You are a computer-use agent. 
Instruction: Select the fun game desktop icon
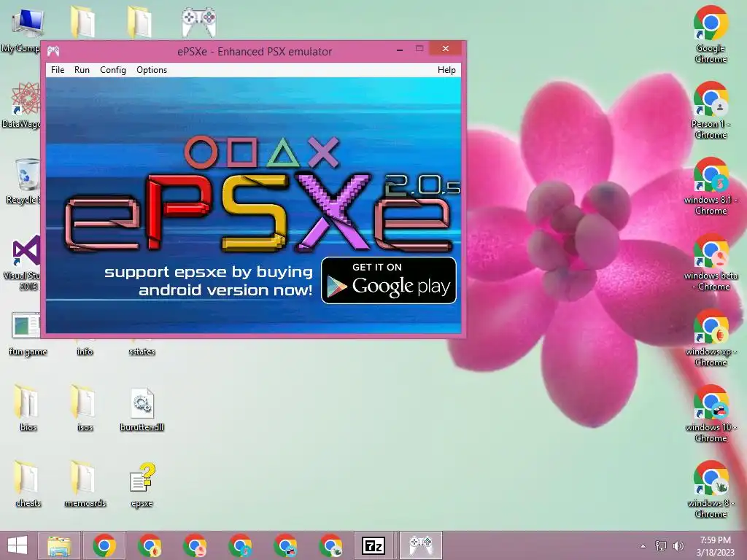(x=28, y=334)
